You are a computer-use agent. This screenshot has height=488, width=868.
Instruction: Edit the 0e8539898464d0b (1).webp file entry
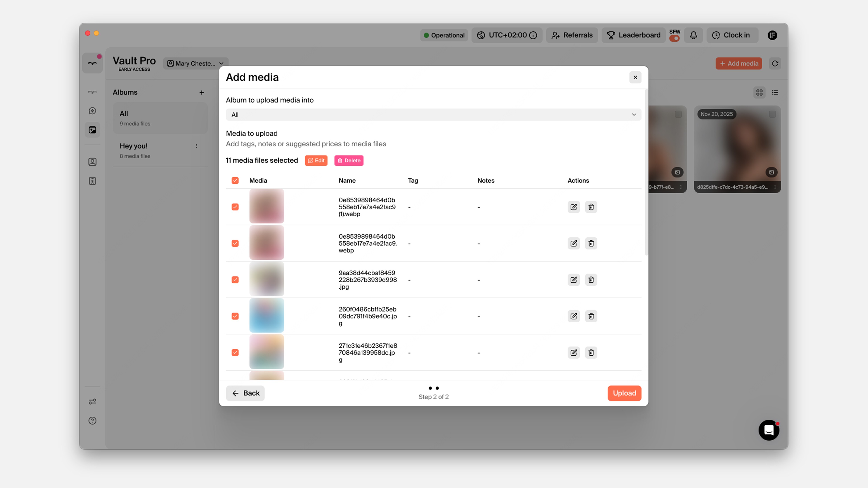click(573, 207)
